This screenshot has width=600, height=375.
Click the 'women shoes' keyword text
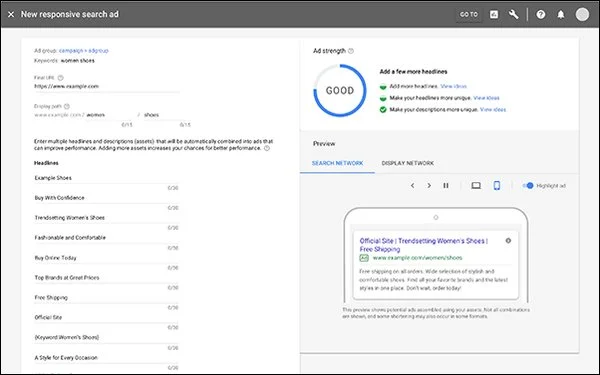pyautogui.click(x=78, y=60)
